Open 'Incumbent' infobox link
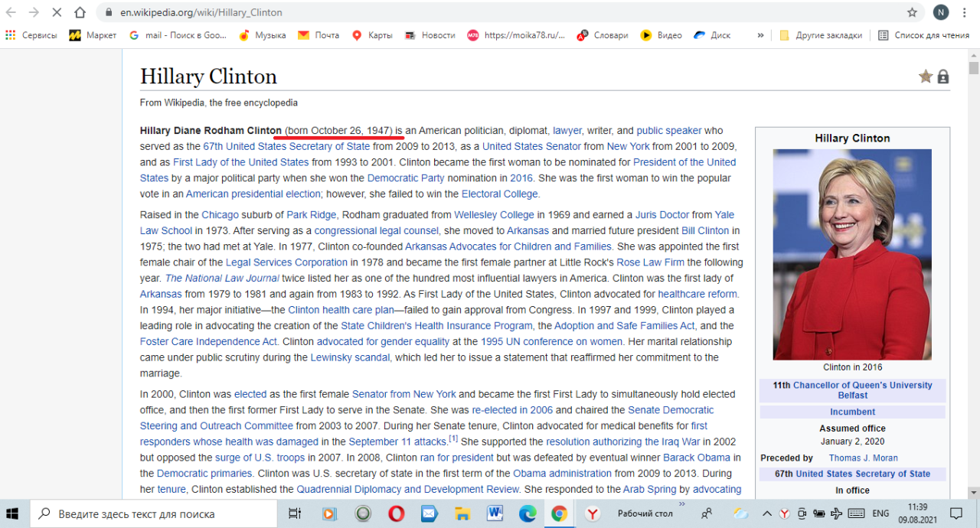 click(x=852, y=412)
